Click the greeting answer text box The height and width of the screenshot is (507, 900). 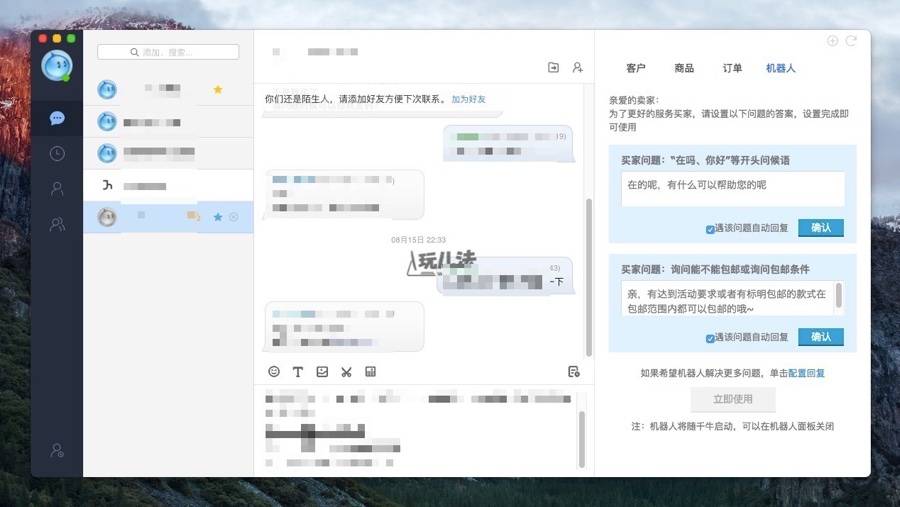coord(733,189)
